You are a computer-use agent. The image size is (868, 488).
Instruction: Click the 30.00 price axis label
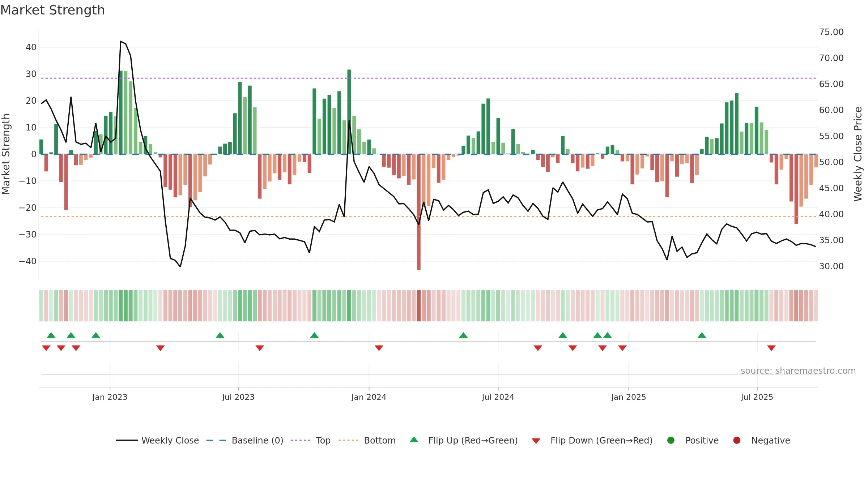(831, 266)
